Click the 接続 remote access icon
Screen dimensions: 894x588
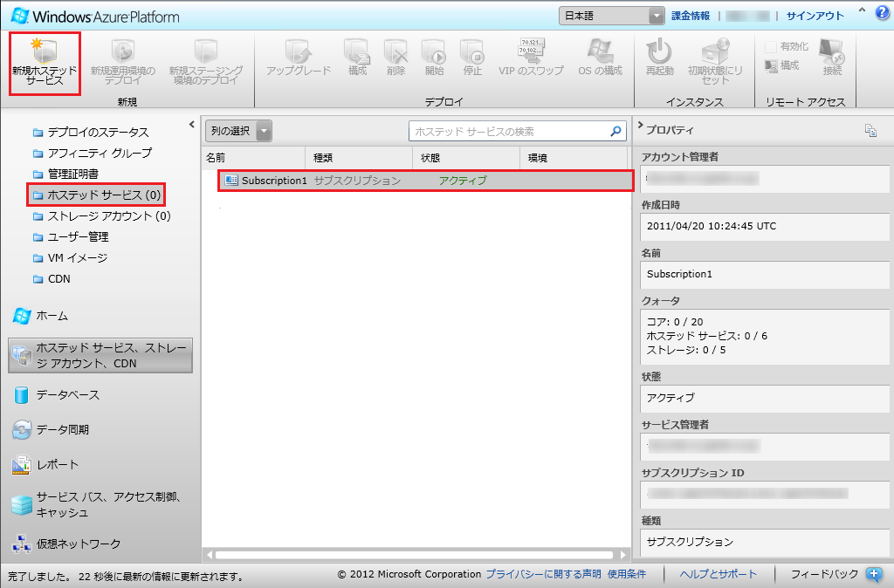[832, 51]
